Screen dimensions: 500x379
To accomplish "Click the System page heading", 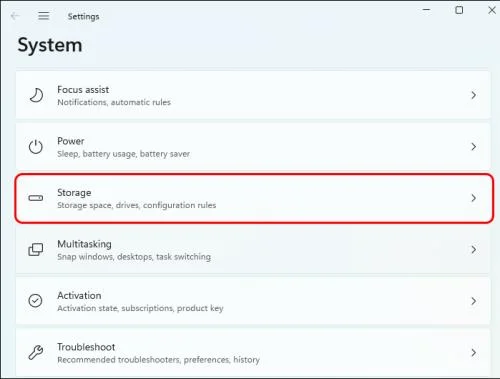I will click(x=50, y=45).
